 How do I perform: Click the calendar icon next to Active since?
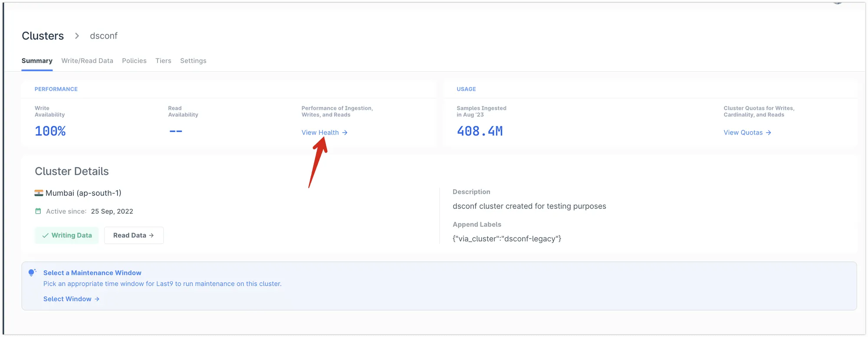pos(38,211)
